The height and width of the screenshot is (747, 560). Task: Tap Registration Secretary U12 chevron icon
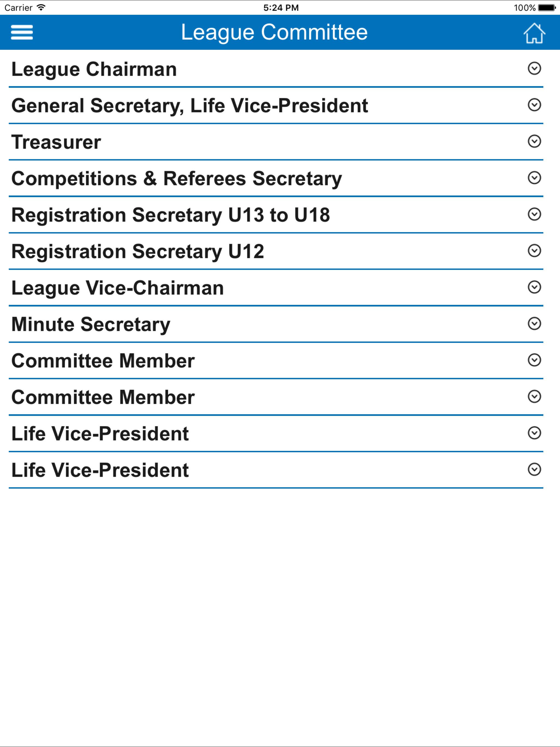tap(534, 251)
